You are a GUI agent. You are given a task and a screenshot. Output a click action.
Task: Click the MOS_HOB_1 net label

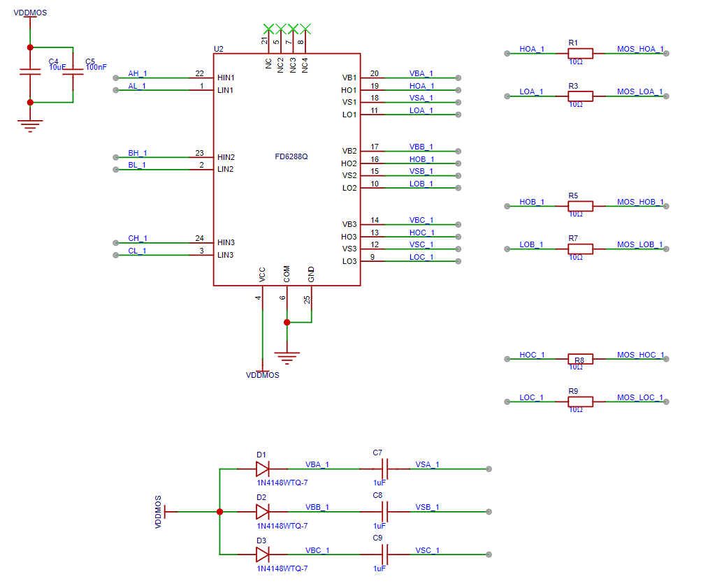click(640, 202)
